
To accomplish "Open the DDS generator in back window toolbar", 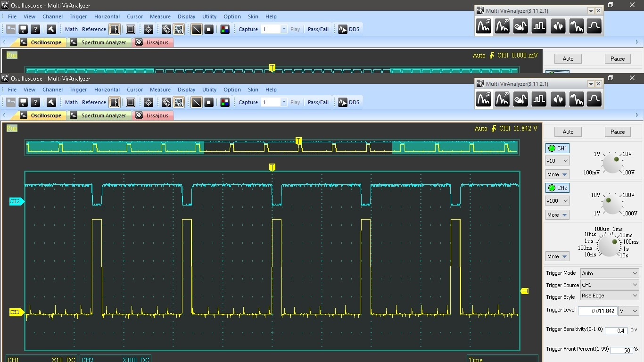I will click(x=348, y=29).
